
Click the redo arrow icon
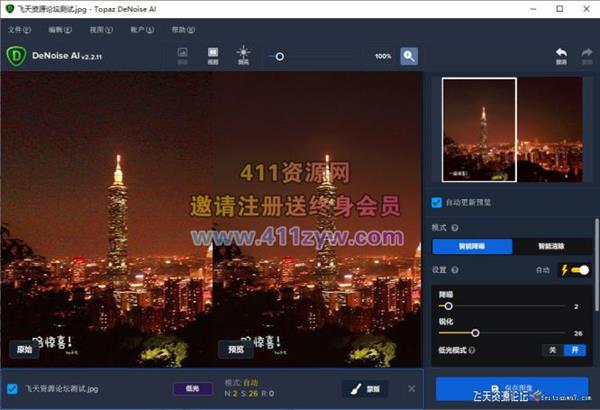click(x=587, y=55)
